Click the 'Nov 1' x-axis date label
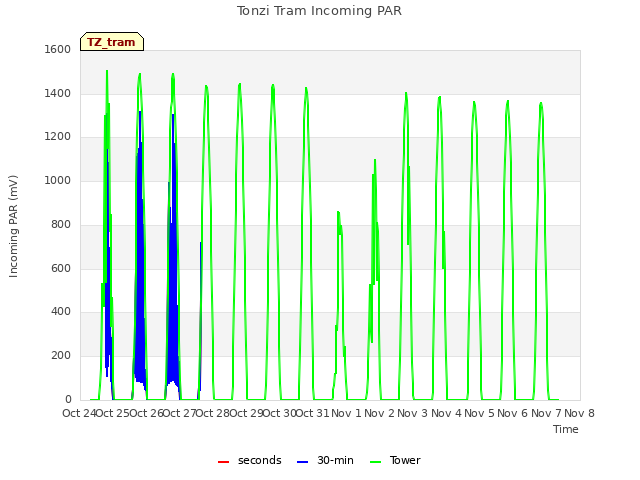The width and height of the screenshot is (640, 480). 346,413
